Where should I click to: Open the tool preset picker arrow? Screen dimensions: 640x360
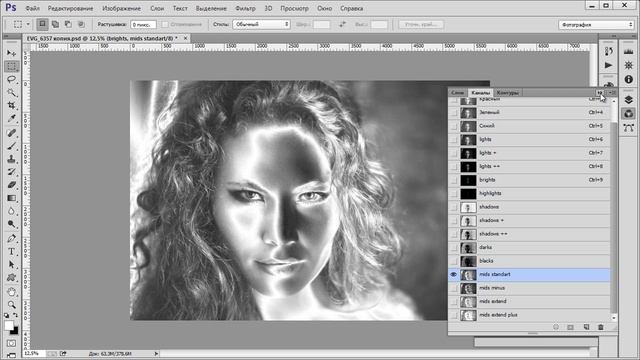click(x=28, y=24)
